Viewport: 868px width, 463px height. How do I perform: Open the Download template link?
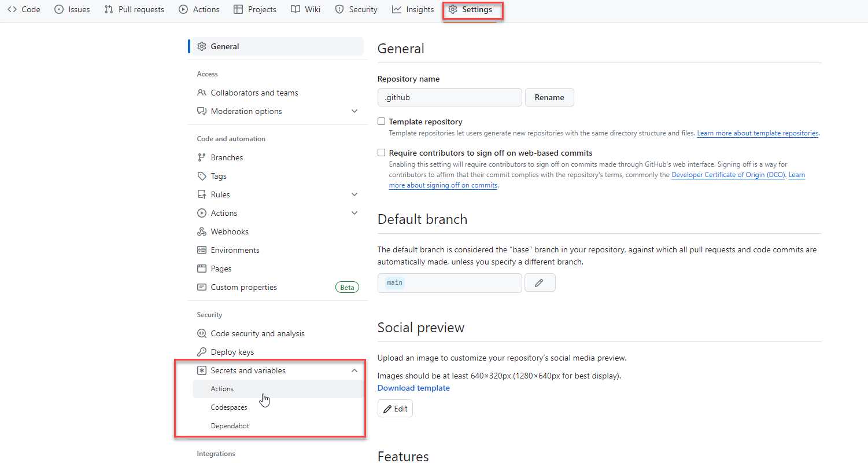413,388
